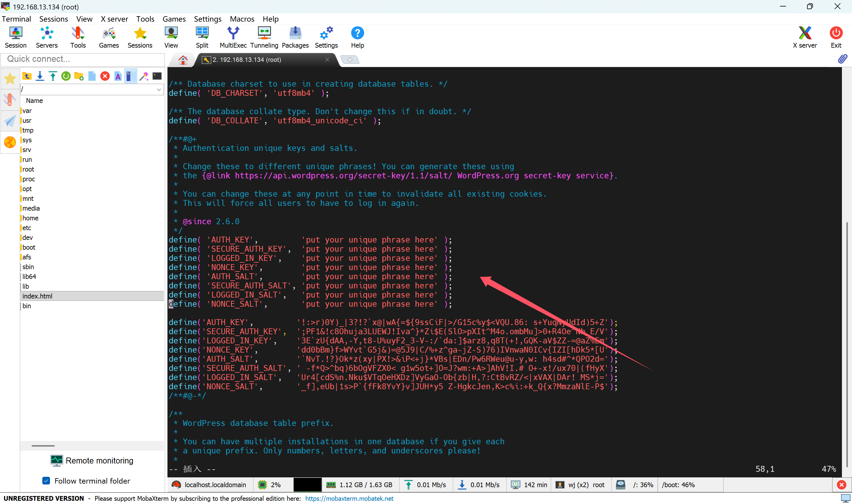Screen dimensions: 852x504
Task: Click Remote monitoring button
Action: coord(92,461)
